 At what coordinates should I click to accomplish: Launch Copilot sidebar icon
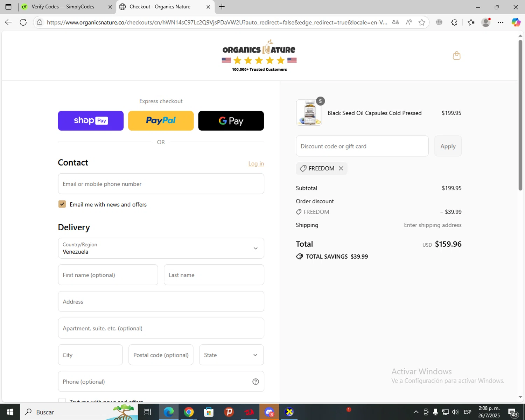(x=516, y=22)
